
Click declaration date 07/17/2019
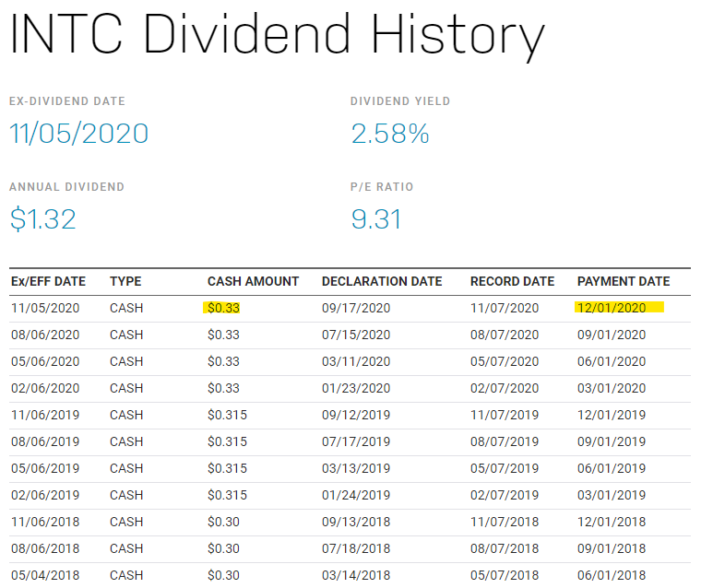pyautogui.click(x=356, y=441)
